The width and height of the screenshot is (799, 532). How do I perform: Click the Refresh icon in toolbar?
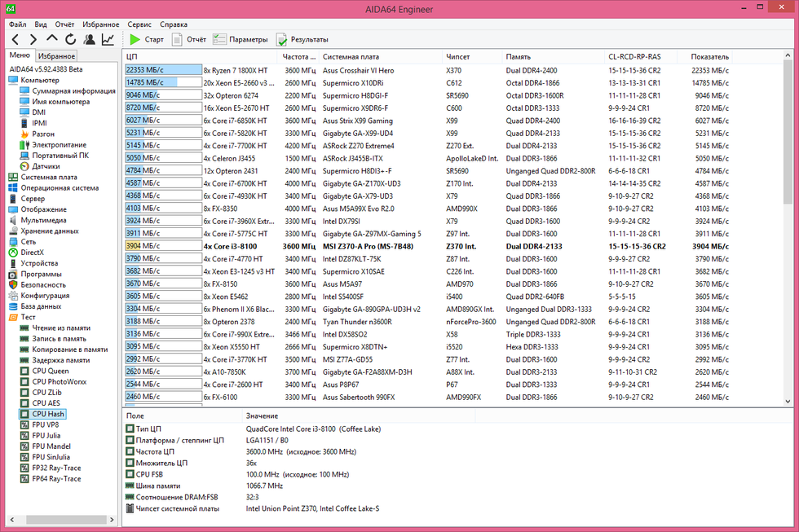click(x=71, y=39)
